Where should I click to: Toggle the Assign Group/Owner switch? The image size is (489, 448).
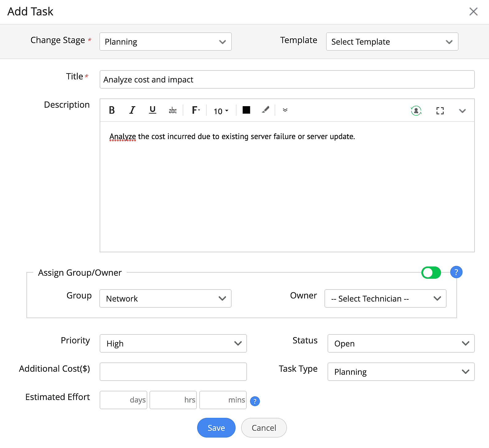coord(431,273)
